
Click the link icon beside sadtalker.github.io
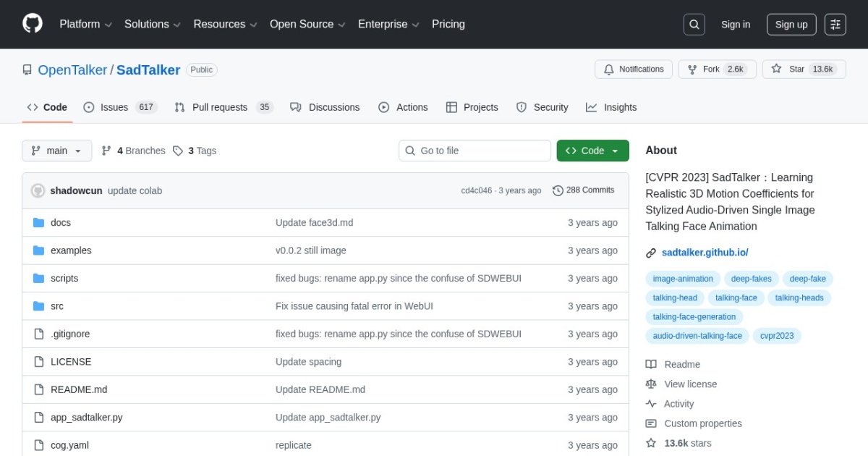650,253
